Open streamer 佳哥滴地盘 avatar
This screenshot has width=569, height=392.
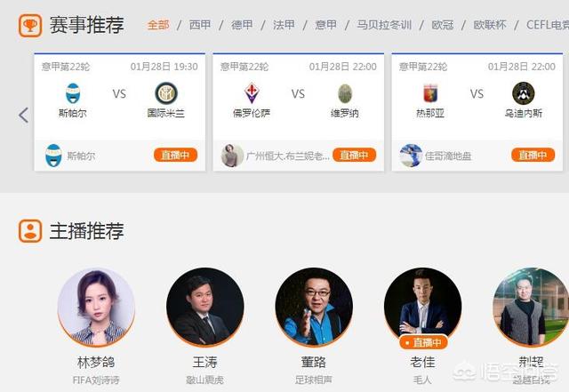click(411, 156)
